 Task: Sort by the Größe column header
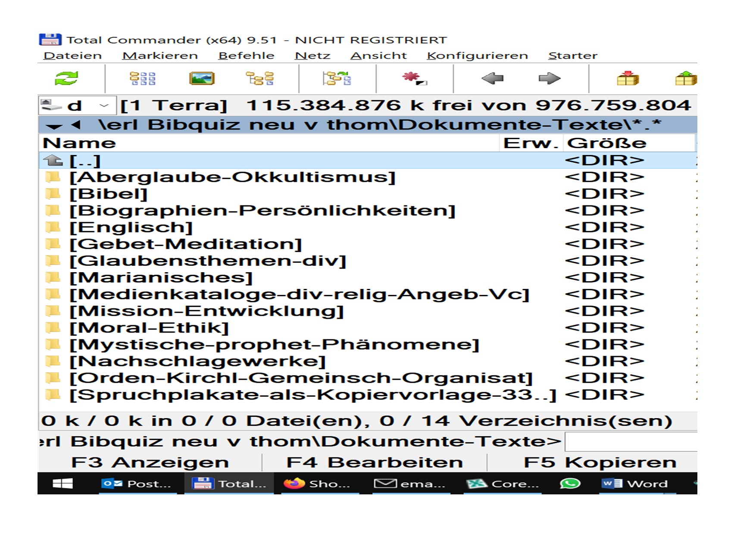628,143
